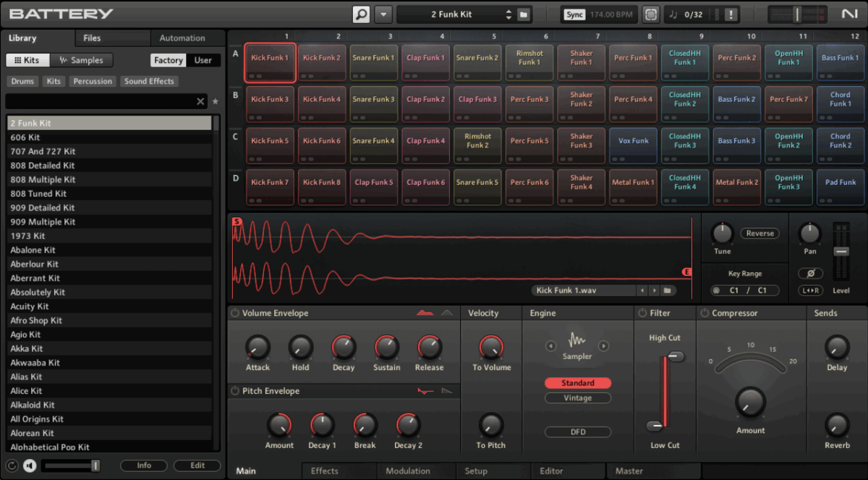Switch to the Effects tab

[x=324, y=471]
